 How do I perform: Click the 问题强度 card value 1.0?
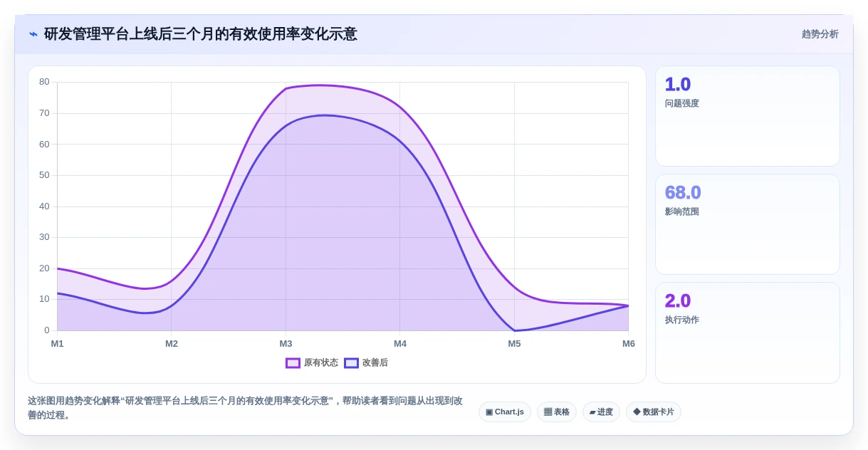point(678,84)
